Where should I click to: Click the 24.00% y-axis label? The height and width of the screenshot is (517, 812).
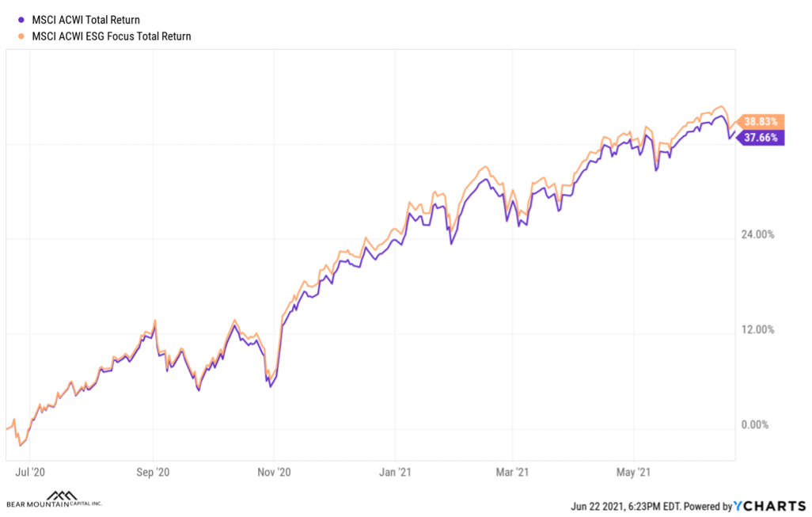[x=757, y=234]
